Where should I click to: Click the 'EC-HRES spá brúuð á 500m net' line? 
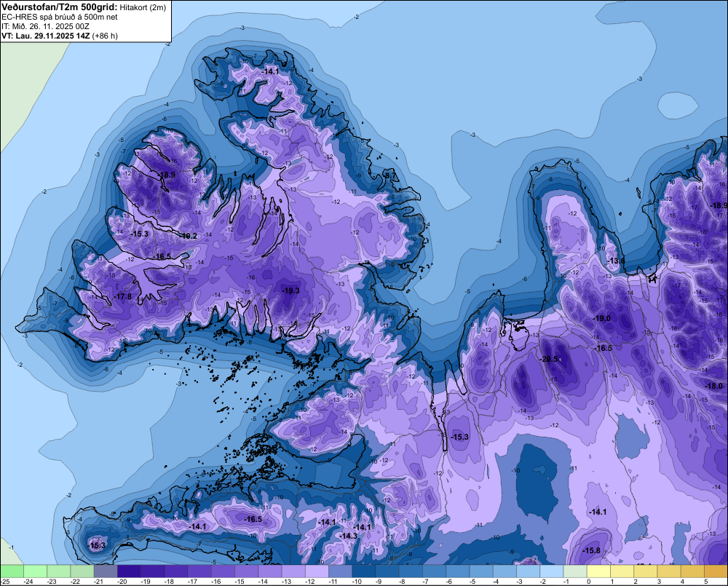click(60, 17)
